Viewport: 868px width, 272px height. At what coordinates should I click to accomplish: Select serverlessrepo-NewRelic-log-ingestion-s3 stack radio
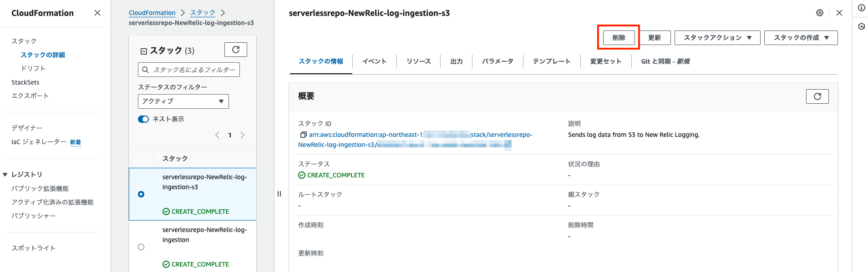click(141, 194)
